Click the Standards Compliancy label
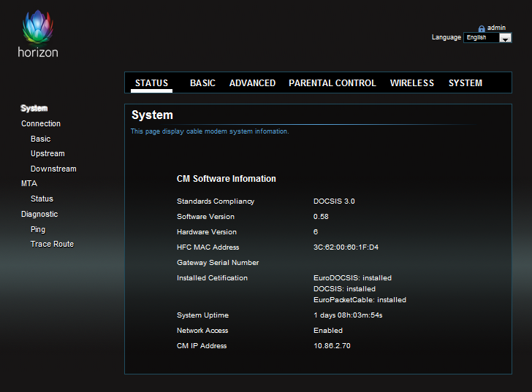This screenshot has height=392, width=532. 216,201
